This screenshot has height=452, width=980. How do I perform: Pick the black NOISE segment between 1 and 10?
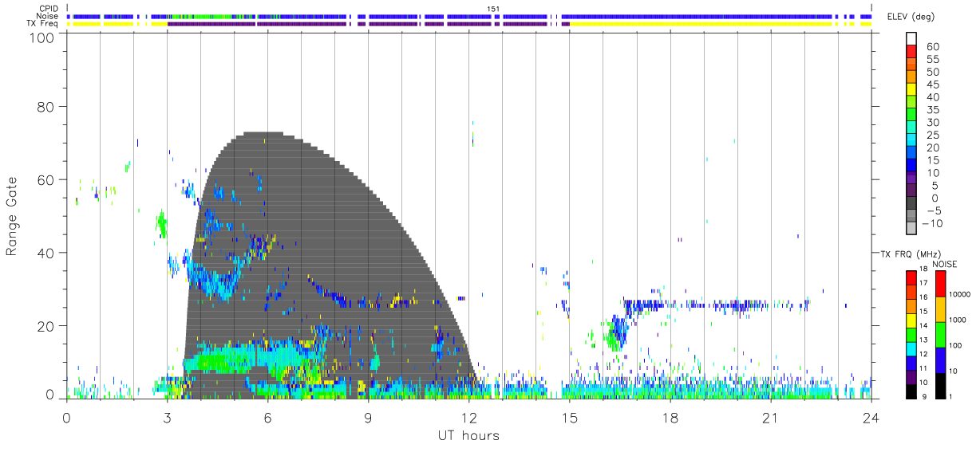(x=940, y=384)
